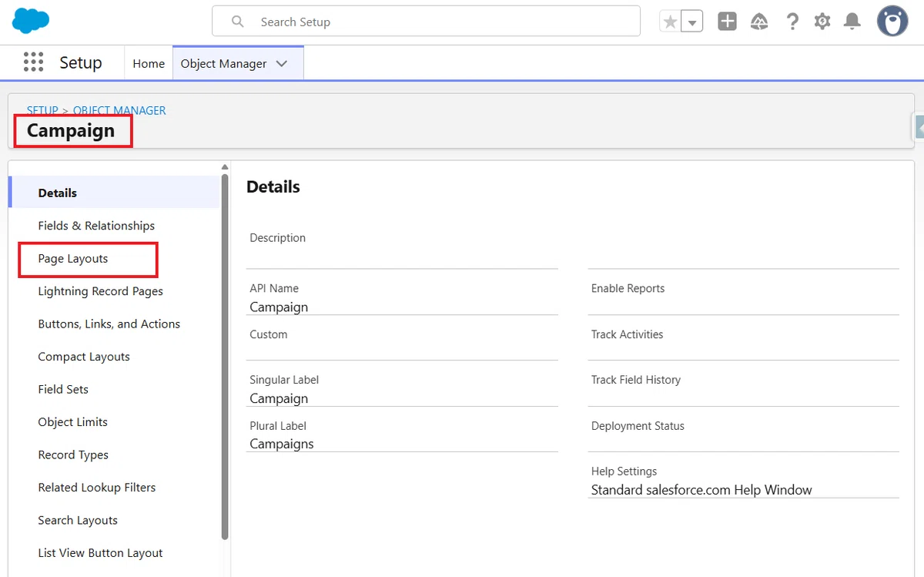The height and width of the screenshot is (577, 924).
Task: Open Field Sets section
Action: click(63, 390)
